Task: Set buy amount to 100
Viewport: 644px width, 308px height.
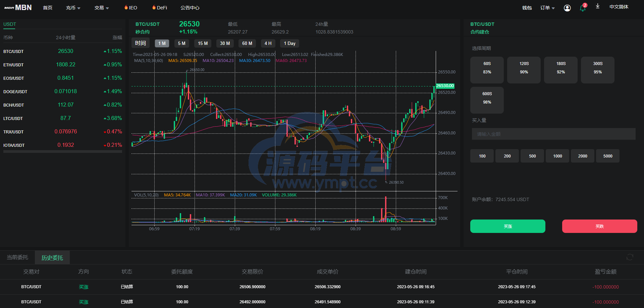Action: click(x=482, y=156)
